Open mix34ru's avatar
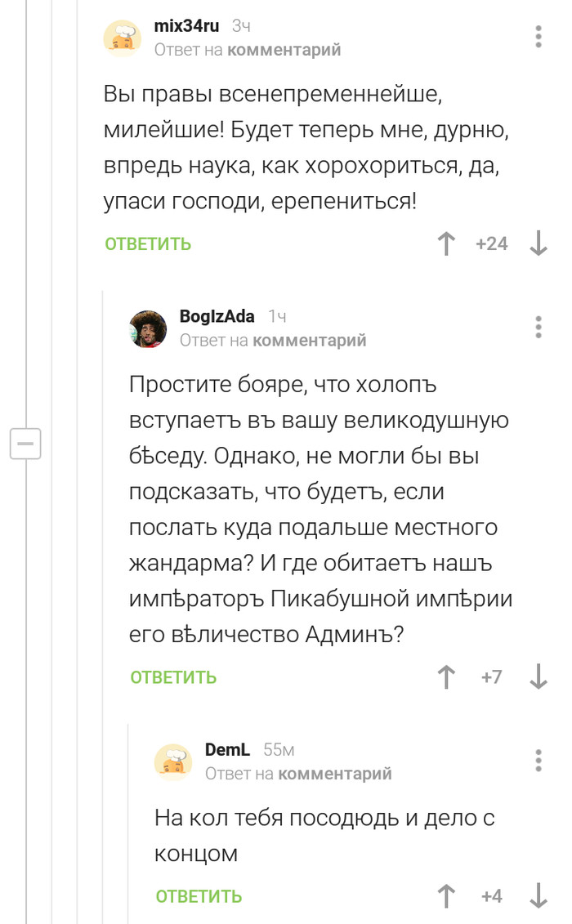The width and height of the screenshot is (572, 924). click(123, 38)
